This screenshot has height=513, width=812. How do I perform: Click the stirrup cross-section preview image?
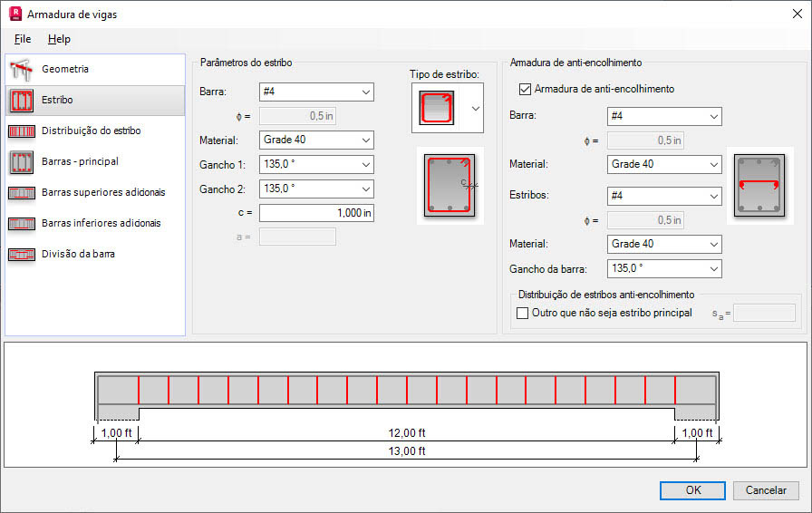click(450, 186)
